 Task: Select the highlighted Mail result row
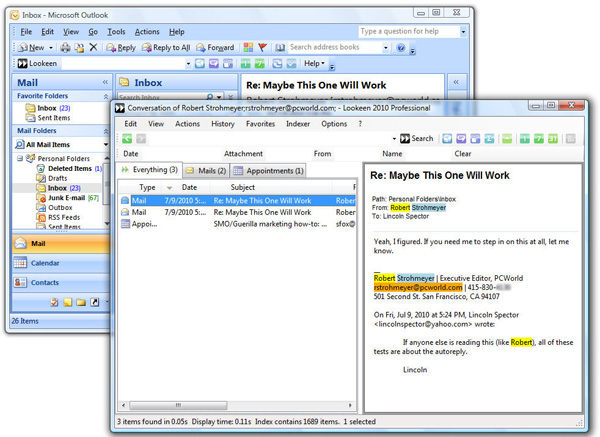(x=237, y=201)
